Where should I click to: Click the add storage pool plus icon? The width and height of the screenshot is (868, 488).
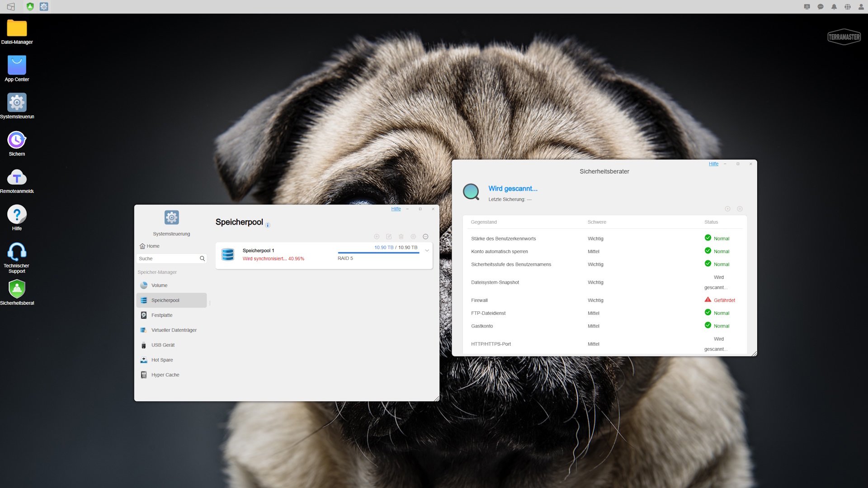[x=377, y=237]
